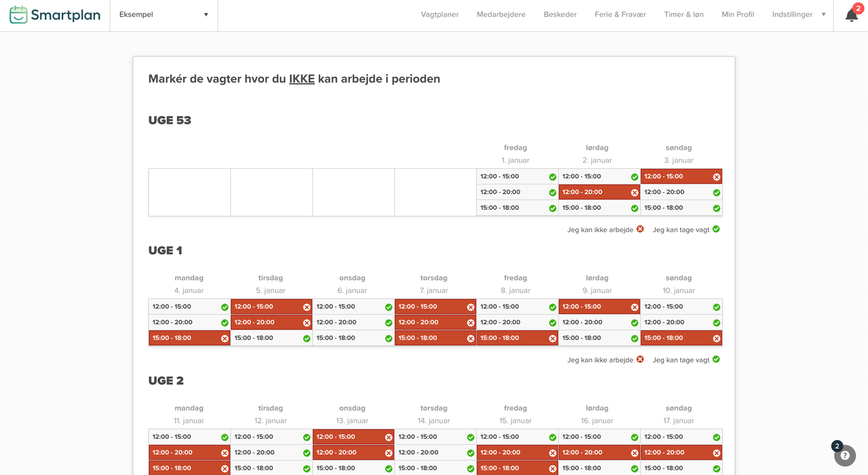
Task: Click red X icon on Thursday 7 January 12:00-20:00
Action: pyautogui.click(x=470, y=323)
